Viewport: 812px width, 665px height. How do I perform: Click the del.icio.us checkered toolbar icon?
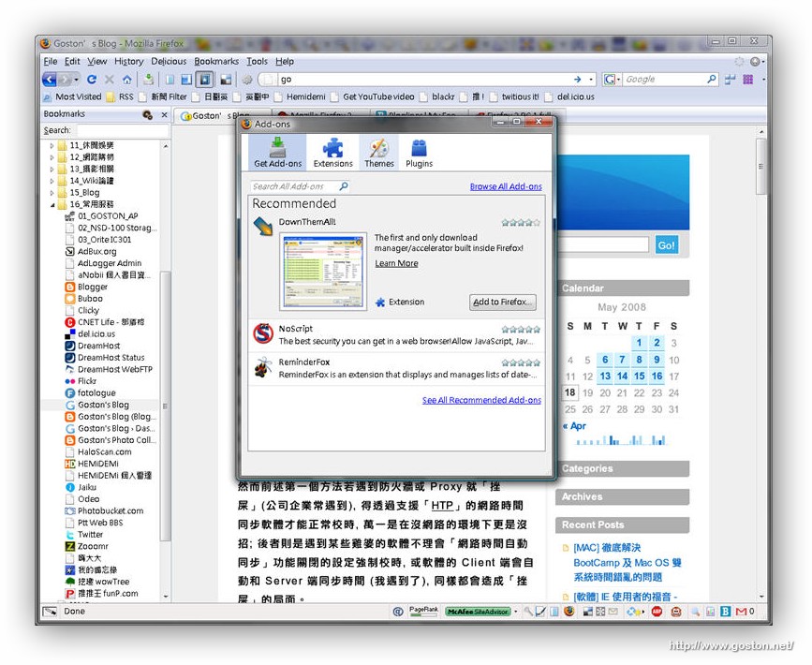226,80
